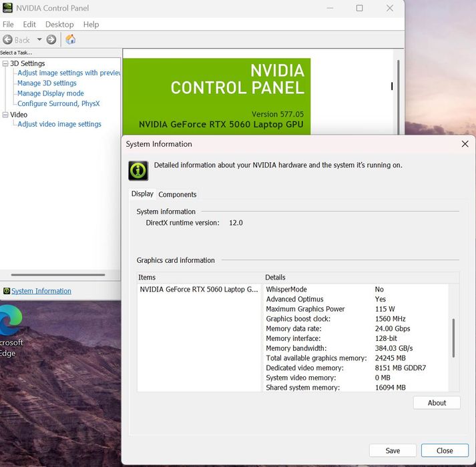Click the Advanced Optimus row
476x467 pixels.
(x=356, y=299)
